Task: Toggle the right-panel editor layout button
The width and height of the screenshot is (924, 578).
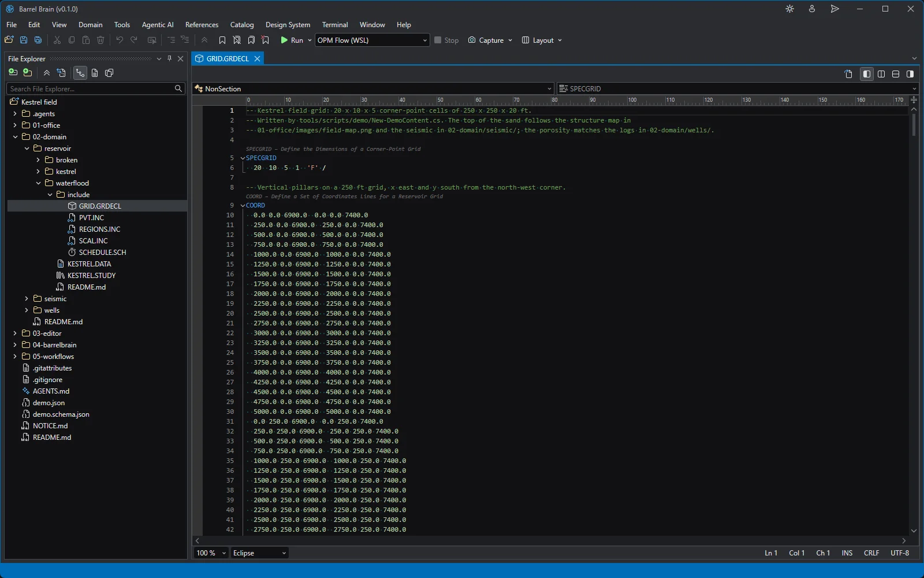Action: [x=910, y=74]
